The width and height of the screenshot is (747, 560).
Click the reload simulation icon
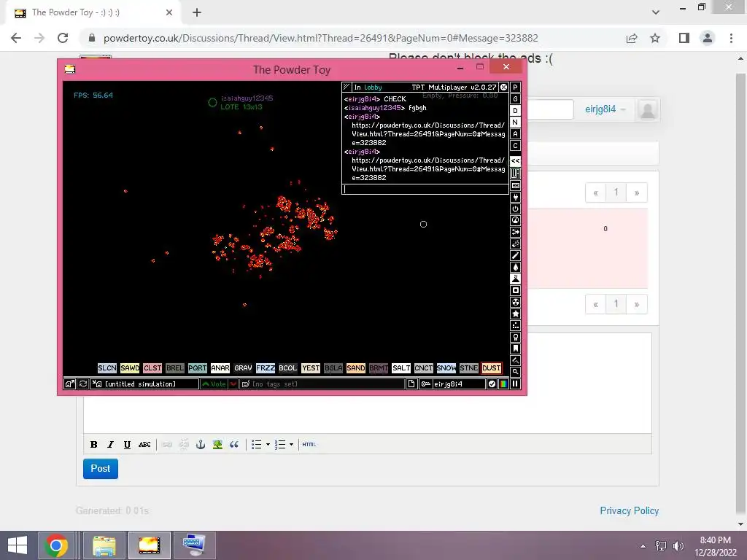point(83,384)
